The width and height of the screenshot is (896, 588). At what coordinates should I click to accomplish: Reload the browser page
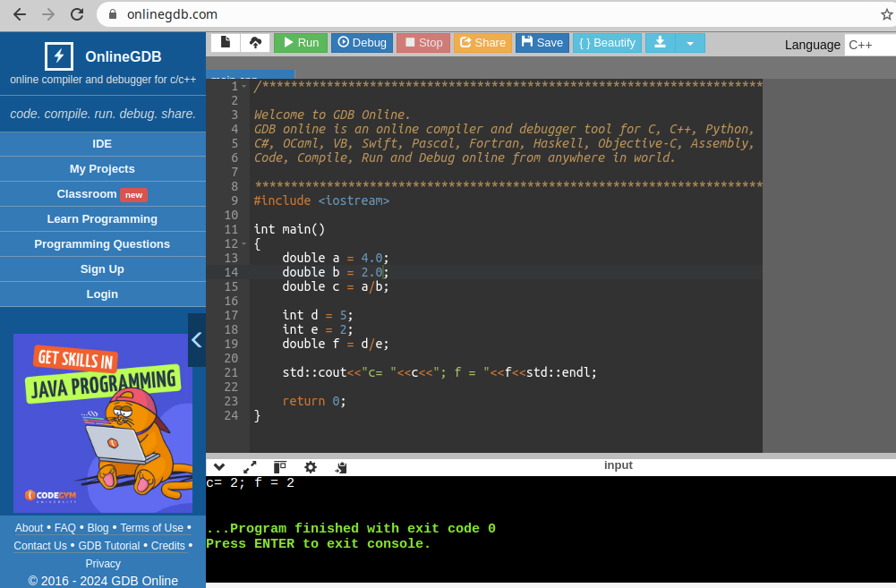pyautogui.click(x=77, y=14)
